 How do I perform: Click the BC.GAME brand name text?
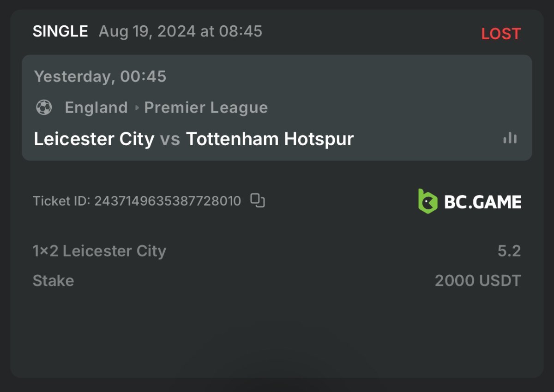coord(482,202)
